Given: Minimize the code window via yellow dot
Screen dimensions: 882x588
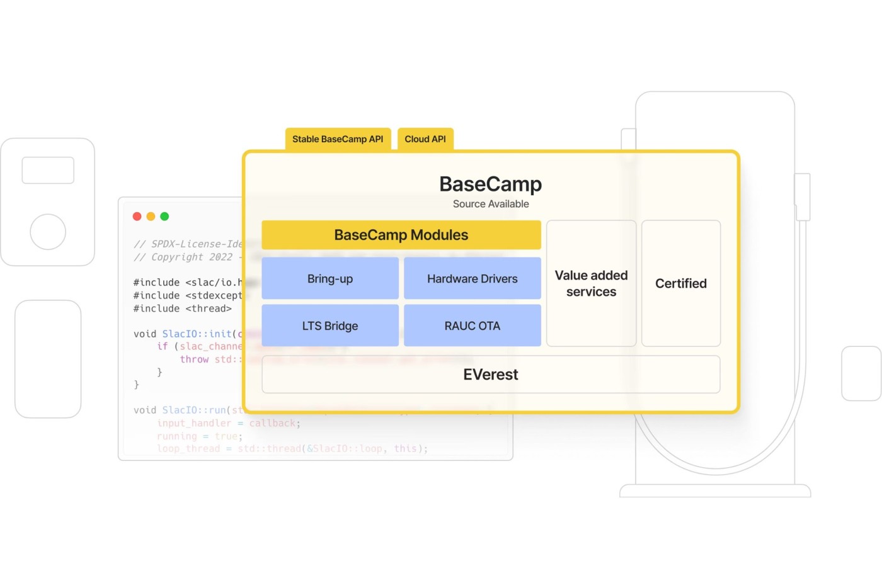Looking at the screenshot, I should pyautogui.click(x=151, y=217).
